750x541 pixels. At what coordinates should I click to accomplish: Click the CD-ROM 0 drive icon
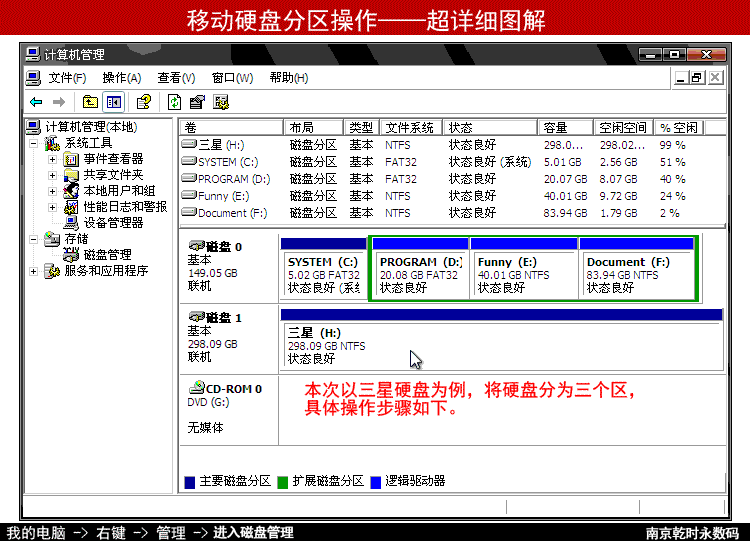tap(196, 388)
